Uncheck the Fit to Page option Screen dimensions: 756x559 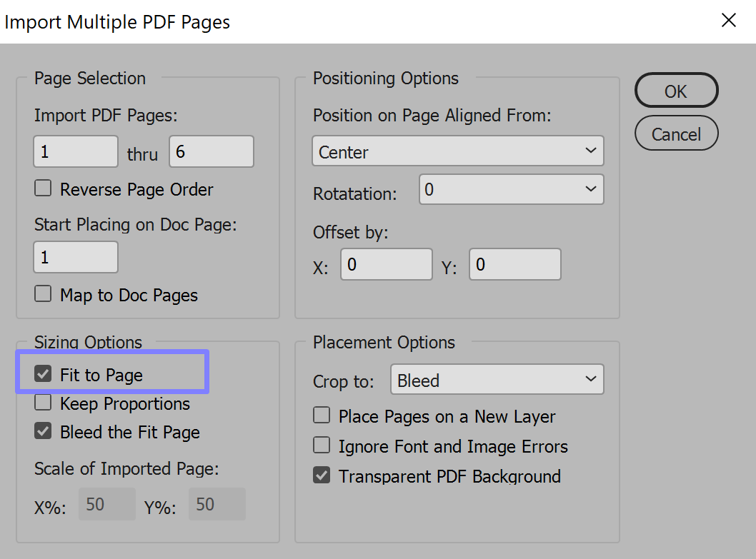[44, 374]
